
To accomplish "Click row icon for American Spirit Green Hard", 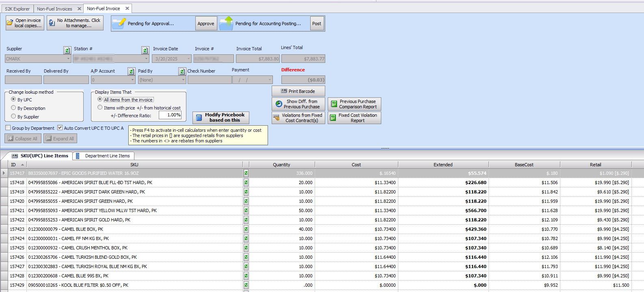I will (246, 201).
